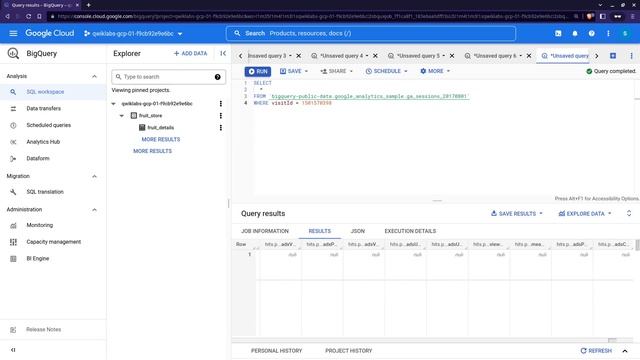Open Data transfers page
640x360 pixels.
pyautogui.click(x=53, y=109)
